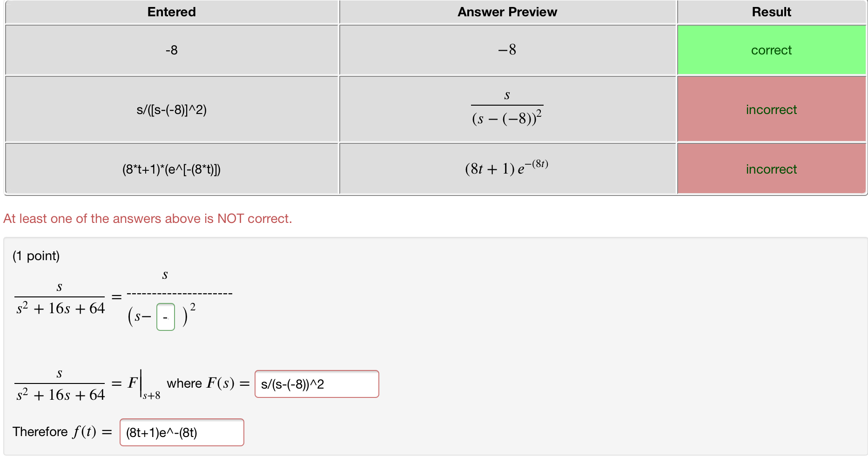The width and height of the screenshot is (868, 457).
Task: Click the "Result" column header
Action: click(771, 12)
